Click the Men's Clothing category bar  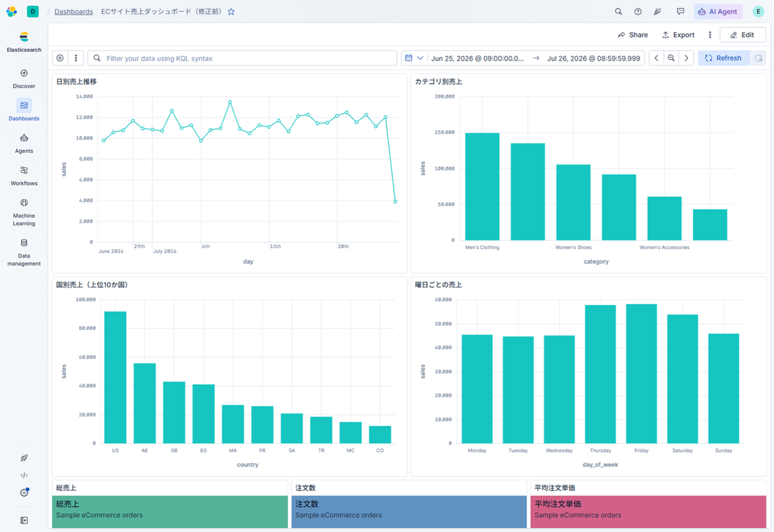tap(482, 186)
